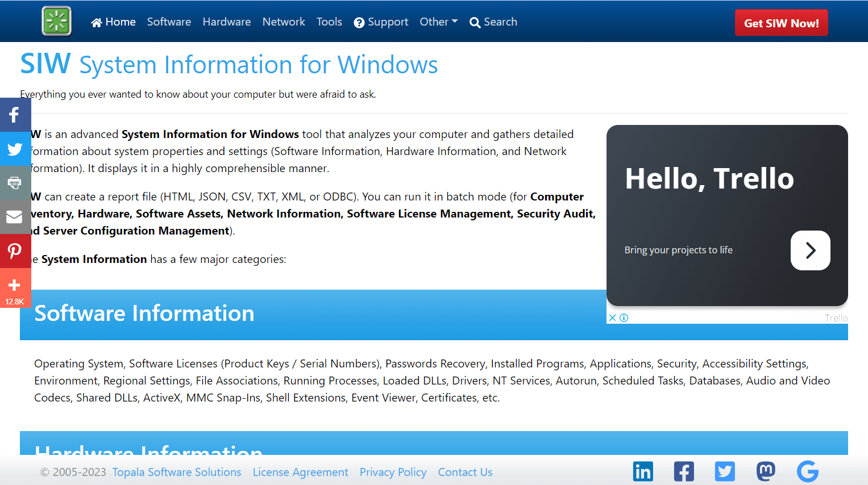Pin on Pinterest via sidebar icon
The width and height of the screenshot is (868, 485).
(15, 251)
